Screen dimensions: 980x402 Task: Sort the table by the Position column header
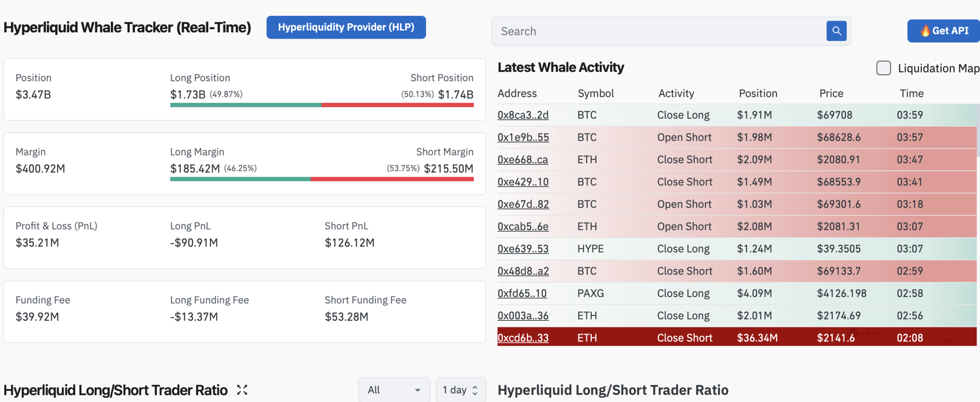click(x=758, y=93)
